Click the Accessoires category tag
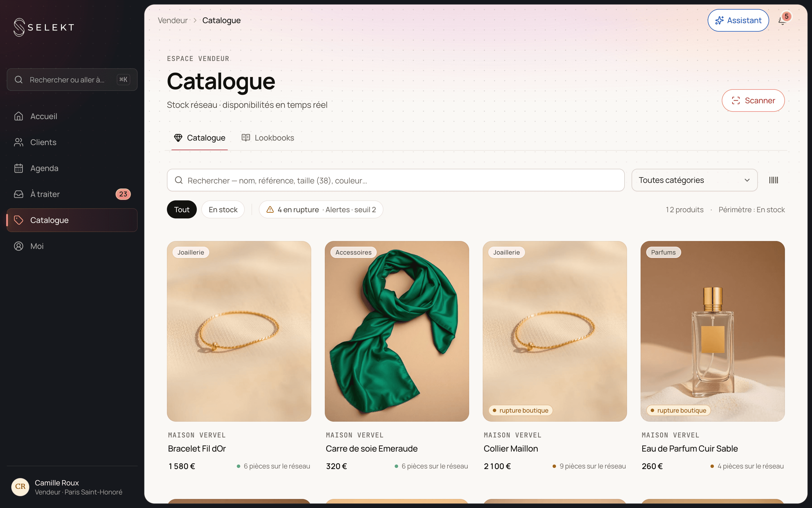 [353, 252]
